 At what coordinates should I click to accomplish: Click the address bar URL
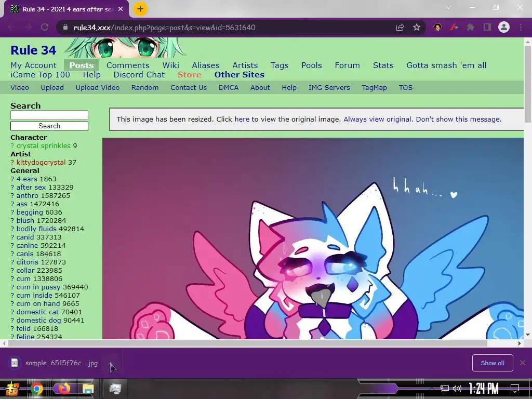[x=165, y=28]
